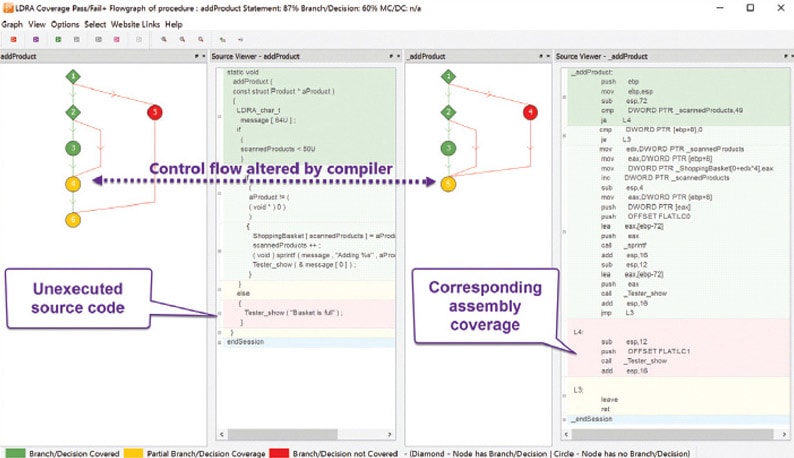The height and width of the screenshot is (458, 794).
Task: Click the middle magnifier zoom icon
Action: pos(182,40)
